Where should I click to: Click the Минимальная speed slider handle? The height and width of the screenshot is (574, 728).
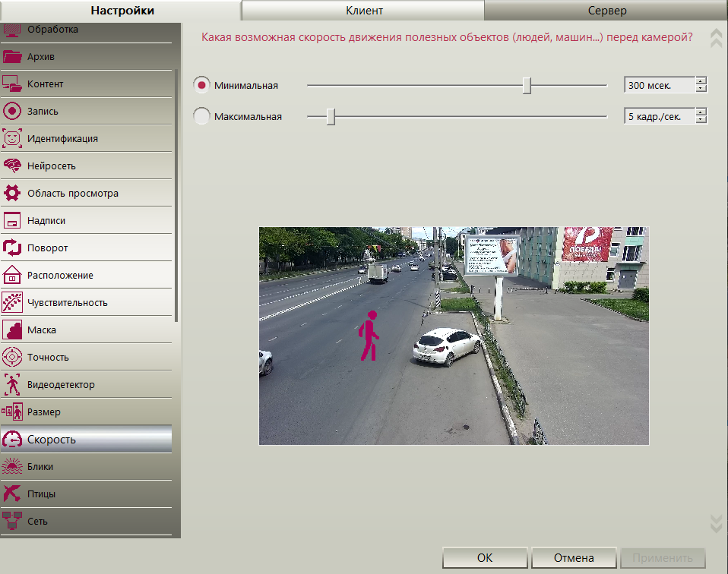pyautogui.click(x=527, y=85)
